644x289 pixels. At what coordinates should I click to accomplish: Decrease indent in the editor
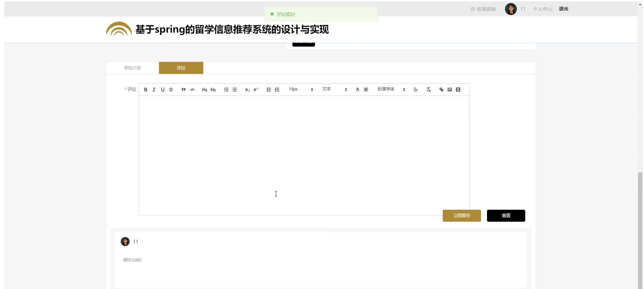[x=269, y=90]
